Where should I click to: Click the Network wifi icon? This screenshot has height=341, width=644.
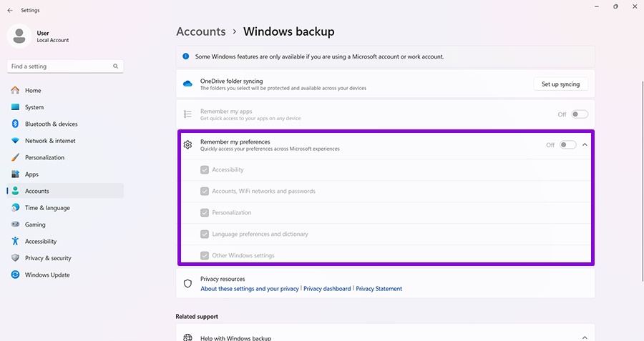(15, 141)
